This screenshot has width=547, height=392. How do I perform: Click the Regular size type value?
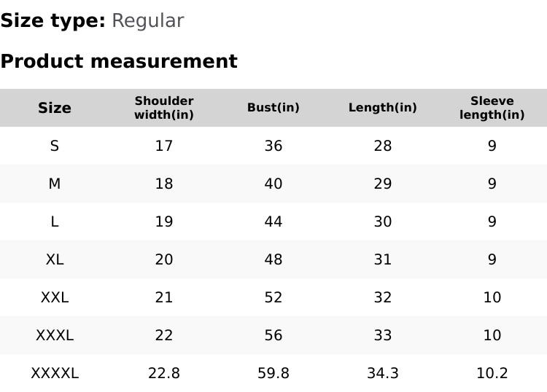147,20
